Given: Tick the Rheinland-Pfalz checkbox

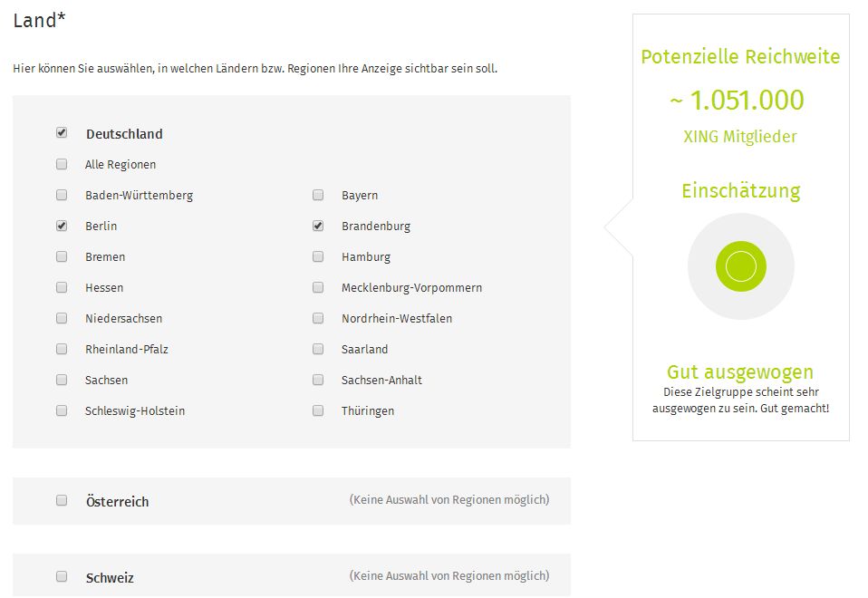Looking at the screenshot, I should (62, 349).
